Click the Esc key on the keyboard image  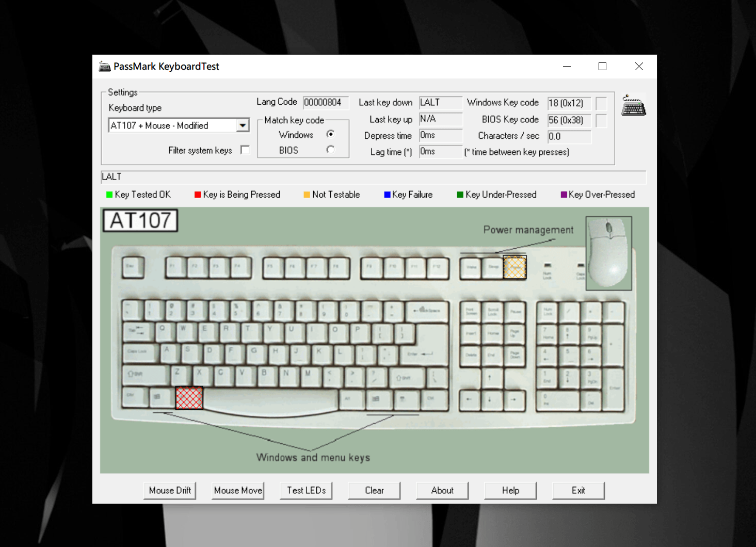click(x=133, y=267)
